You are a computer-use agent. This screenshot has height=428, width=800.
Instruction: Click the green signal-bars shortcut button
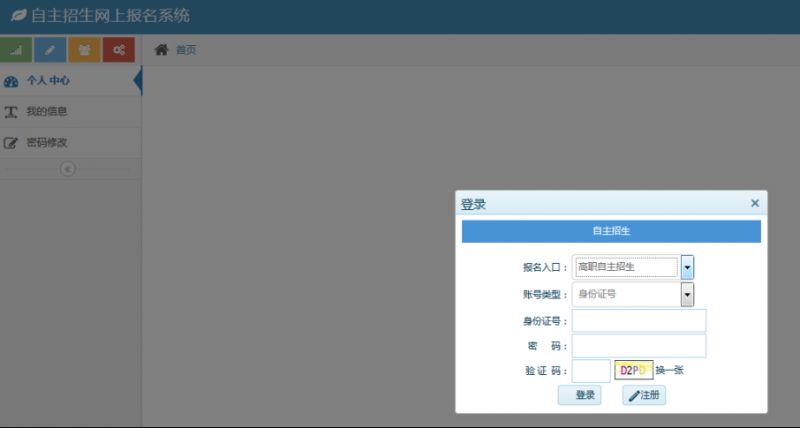(16, 49)
